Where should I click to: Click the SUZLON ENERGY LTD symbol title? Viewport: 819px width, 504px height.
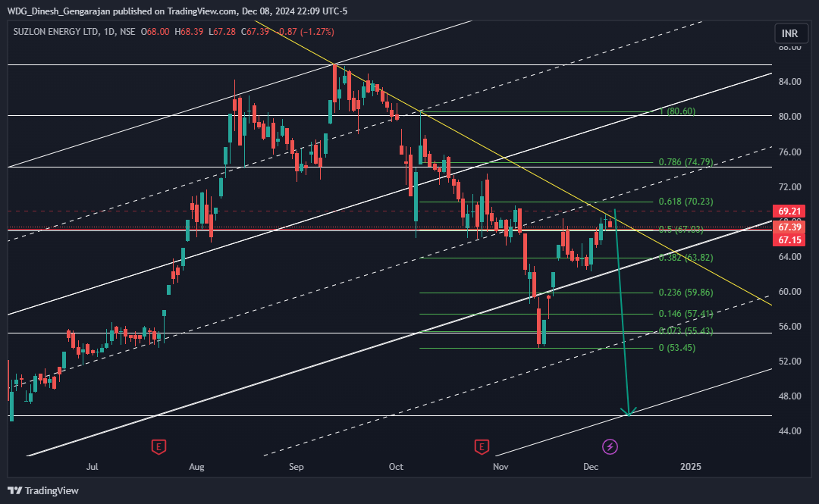coord(56,32)
